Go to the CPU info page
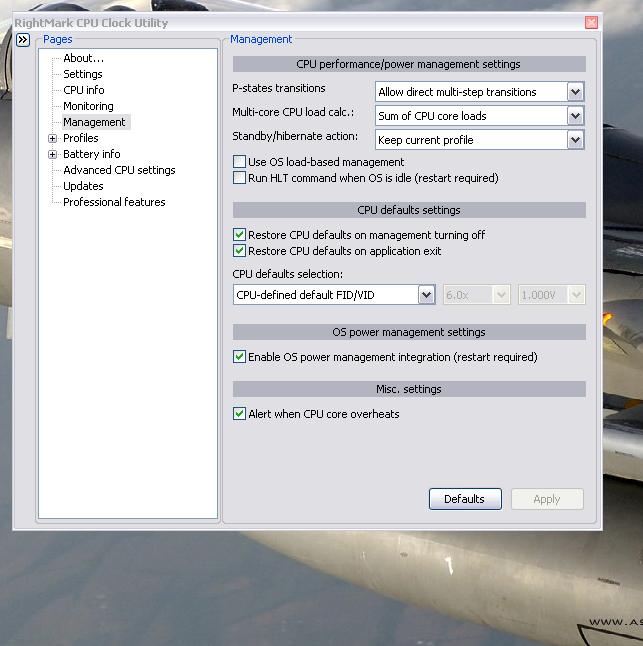The image size is (643, 646). pos(84,90)
